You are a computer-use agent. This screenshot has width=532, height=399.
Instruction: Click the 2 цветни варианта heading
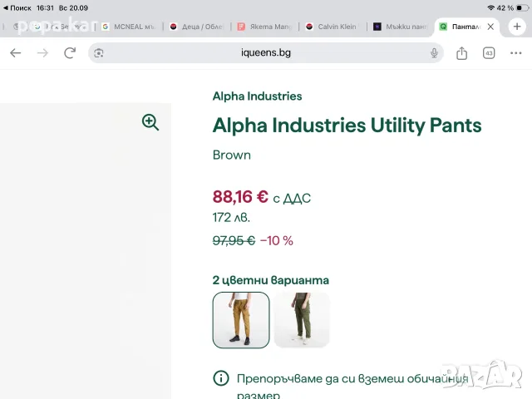point(271,280)
